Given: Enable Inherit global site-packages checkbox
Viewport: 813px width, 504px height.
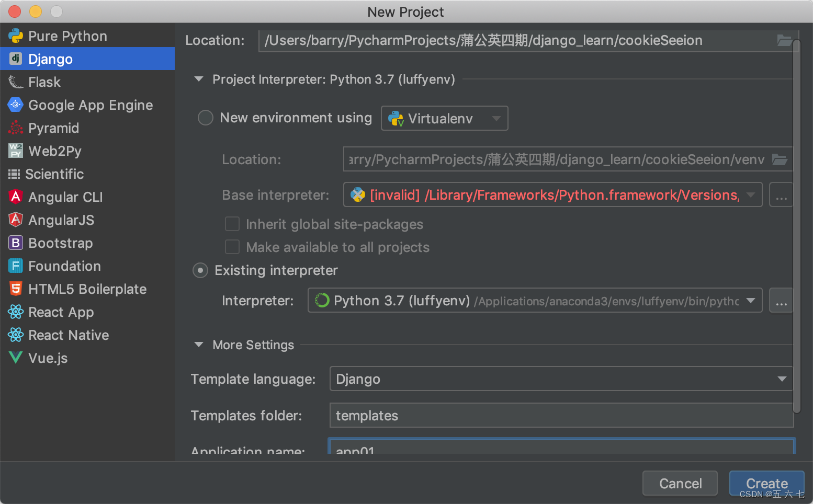Looking at the screenshot, I should coord(232,224).
